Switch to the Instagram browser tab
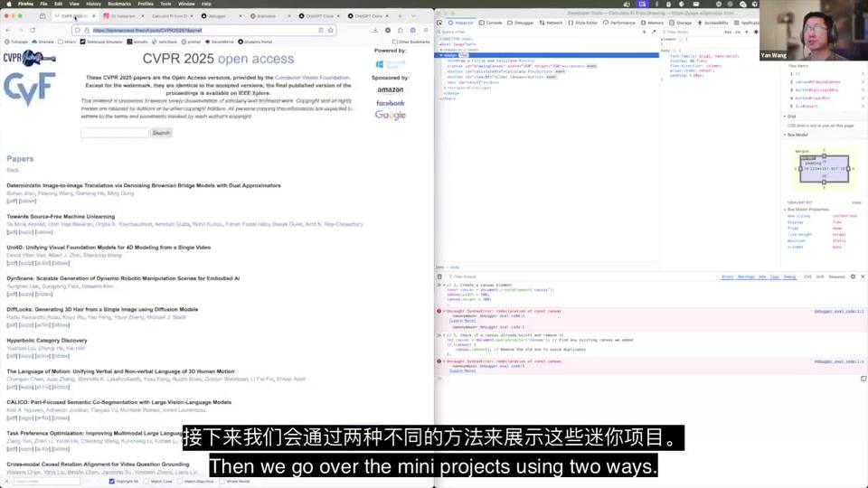The image size is (868, 488). click(x=122, y=16)
